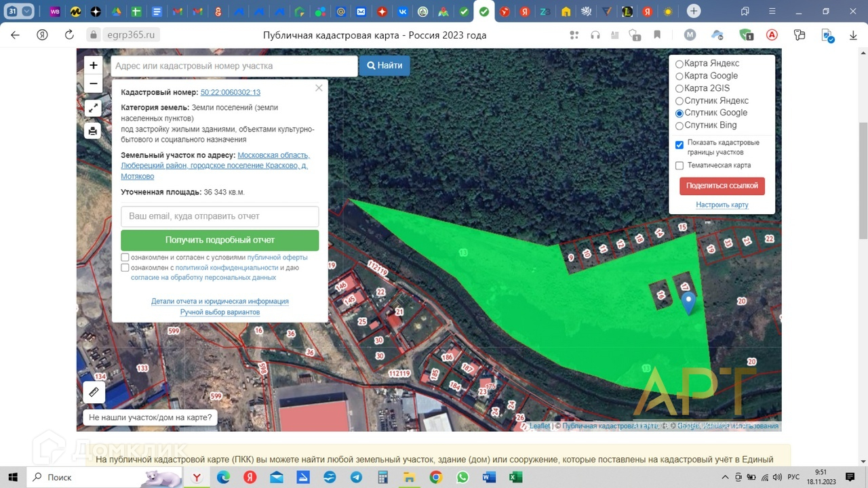Zoom in on the cadastral map
The image size is (868, 488).
click(x=94, y=66)
